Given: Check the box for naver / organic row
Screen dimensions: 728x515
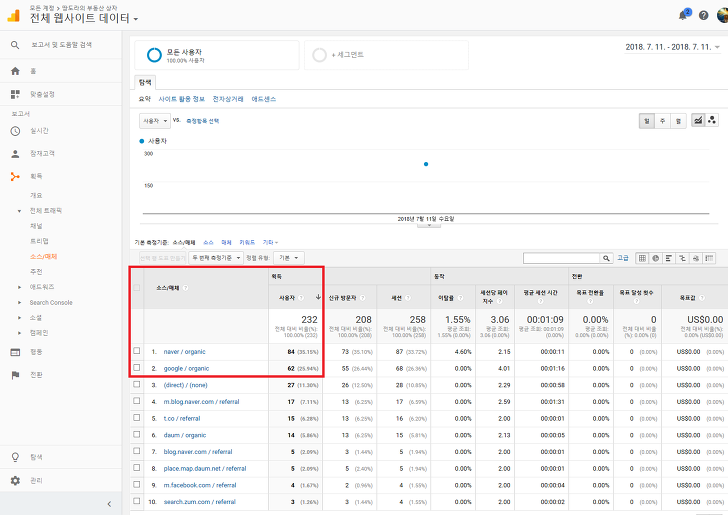Looking at the screenshot, I should pyautogui.click(x=136, y=351).
